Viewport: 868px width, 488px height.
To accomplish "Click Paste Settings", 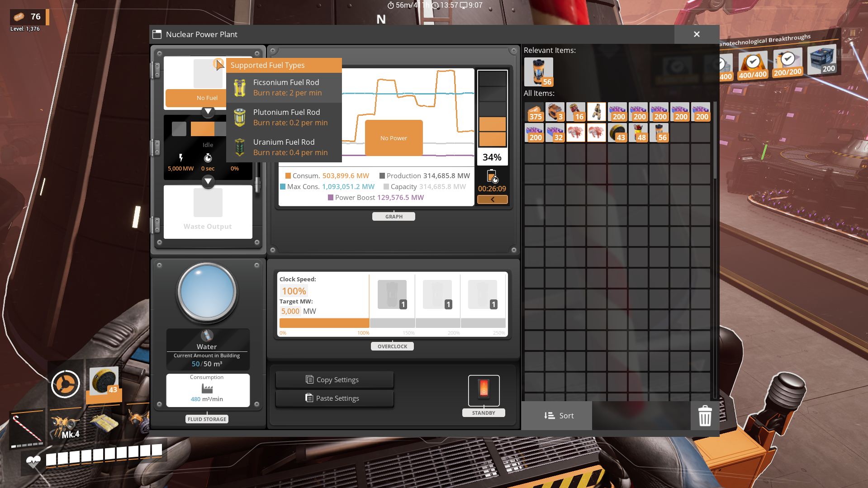I will (x=334, y=398).
